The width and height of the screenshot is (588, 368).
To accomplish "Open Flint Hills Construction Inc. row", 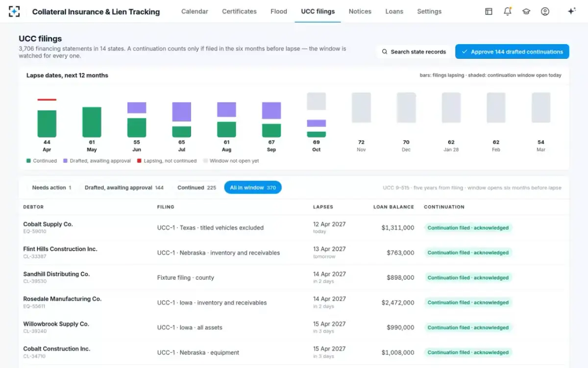I will [294, 253].
